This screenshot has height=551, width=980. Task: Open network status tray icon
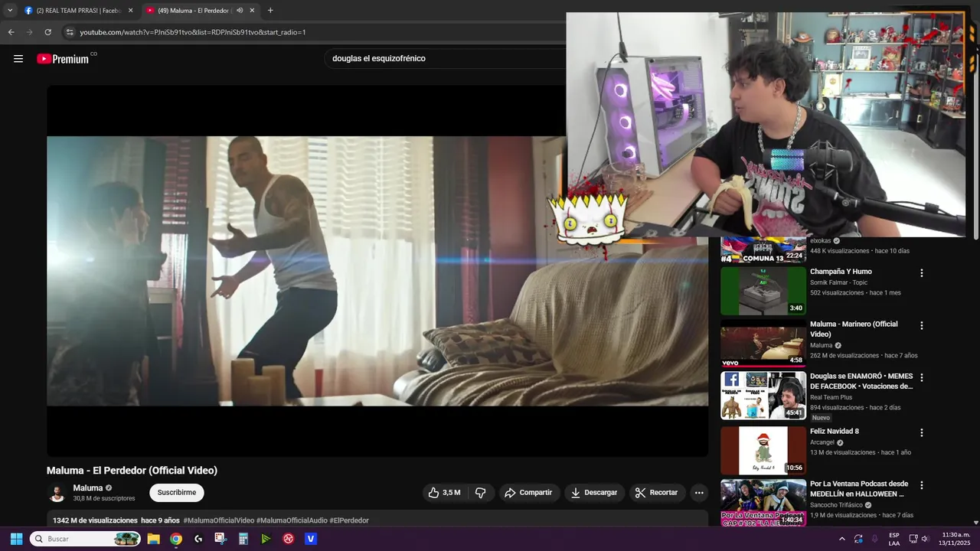tap(913, 539)
